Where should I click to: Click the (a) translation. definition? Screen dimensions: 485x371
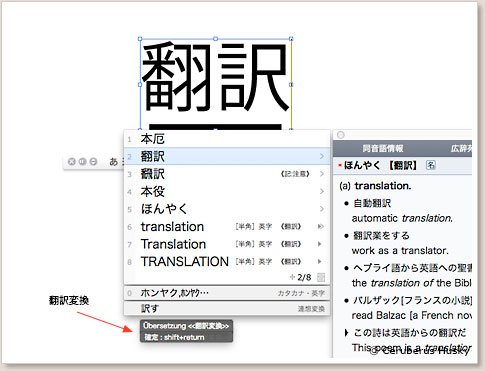375,186
